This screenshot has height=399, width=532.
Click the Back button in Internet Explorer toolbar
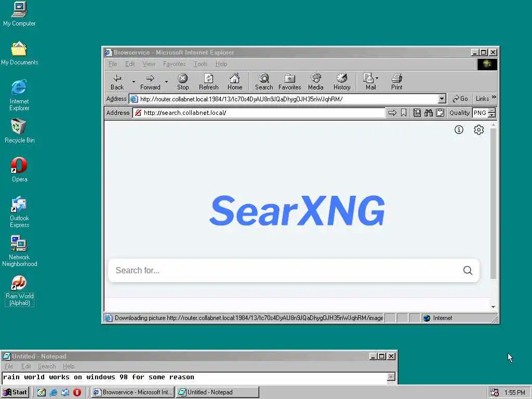tap(117, 82)
